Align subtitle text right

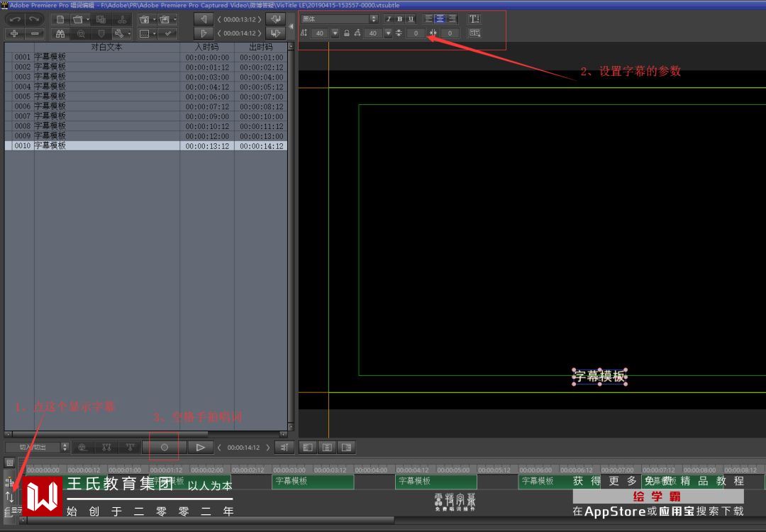(453, 19)
